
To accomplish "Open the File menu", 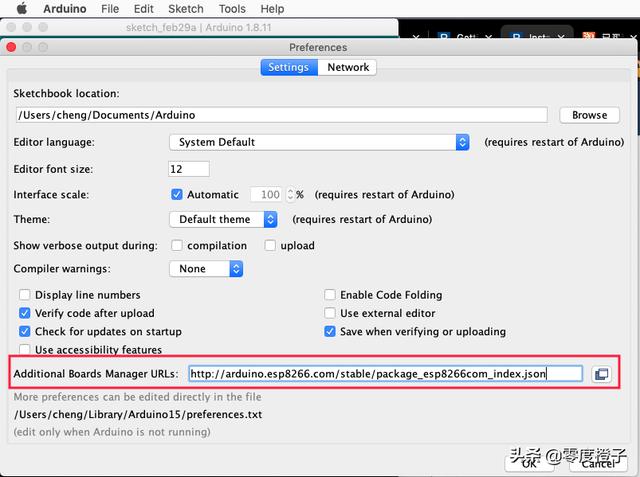I will click(x=110, y=9).
